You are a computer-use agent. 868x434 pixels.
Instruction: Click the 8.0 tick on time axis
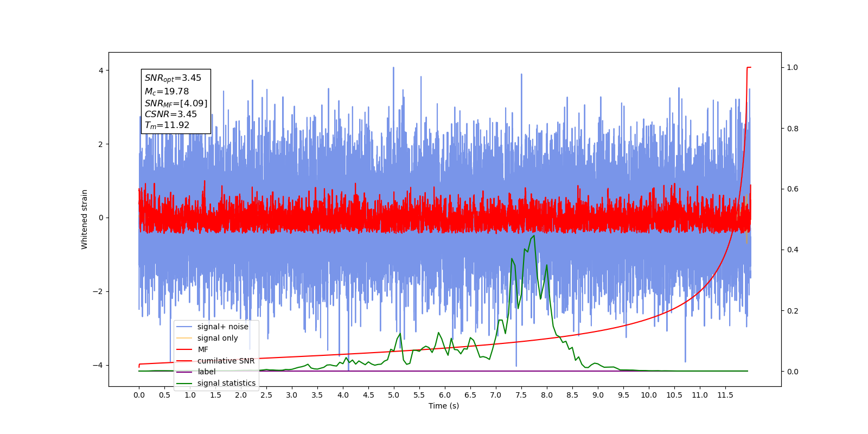[547, 395]
